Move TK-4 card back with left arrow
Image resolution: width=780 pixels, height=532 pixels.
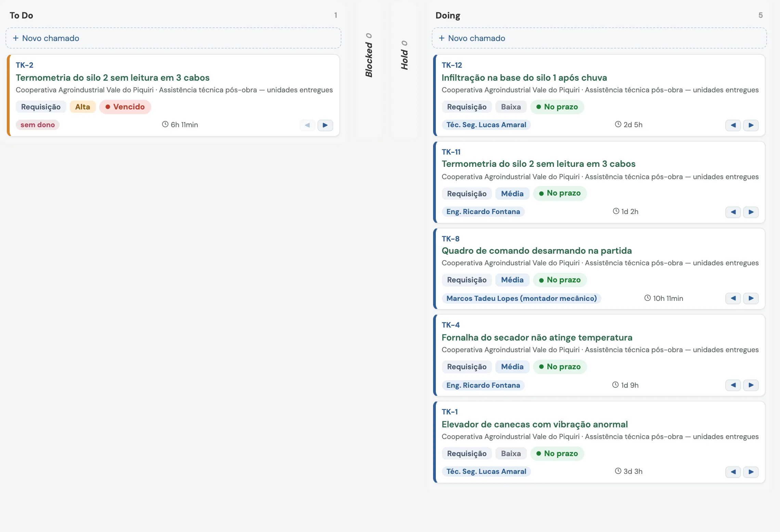733,385
